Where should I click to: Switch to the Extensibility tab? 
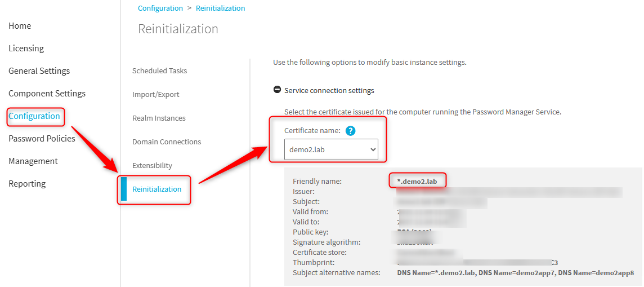point(152,166)
